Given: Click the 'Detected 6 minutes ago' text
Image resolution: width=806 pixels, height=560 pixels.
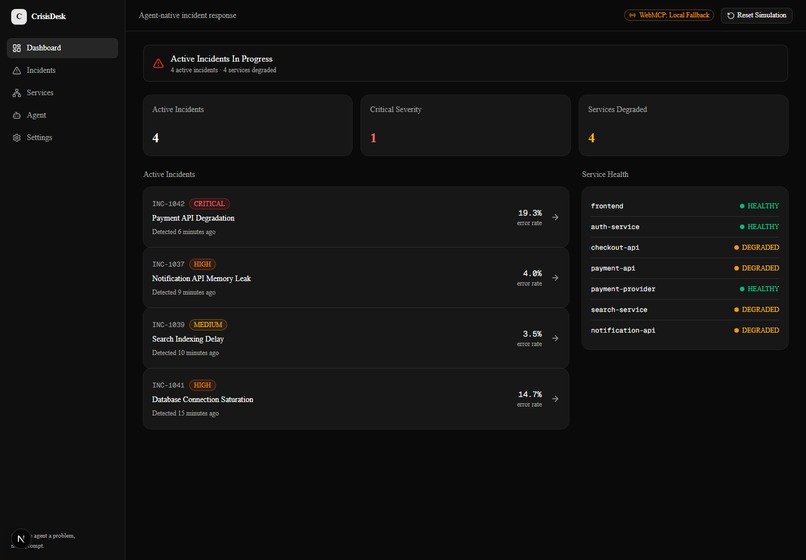Looking at the screenshot, I should [x=184, y=232].
